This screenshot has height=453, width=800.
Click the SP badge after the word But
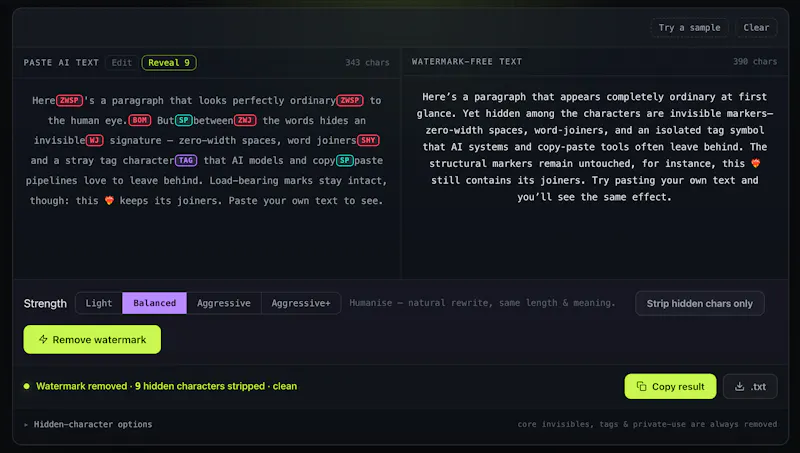[x=183, y=120]
